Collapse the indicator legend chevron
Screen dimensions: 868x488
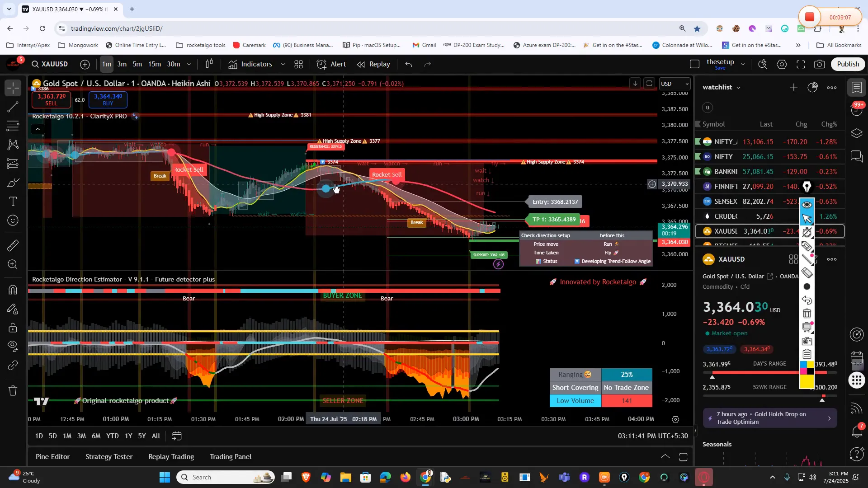click(x=38, y=129)
